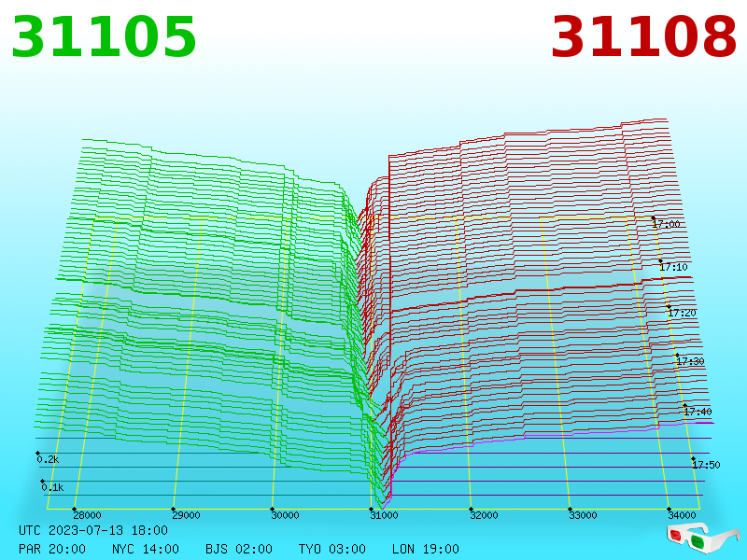This screenshot has width=747, height=560.
Task: Click the 17:10 time axis marker
Action: (673, 267)
